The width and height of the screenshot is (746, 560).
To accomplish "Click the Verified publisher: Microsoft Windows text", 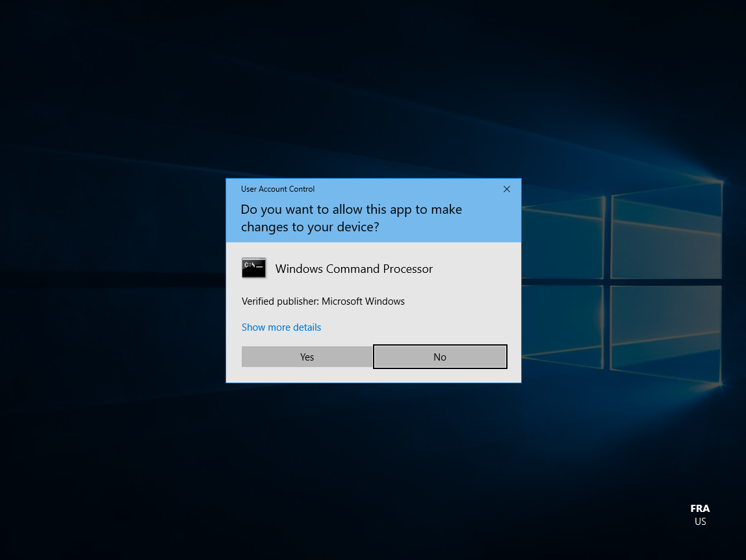I will [323, 301].
